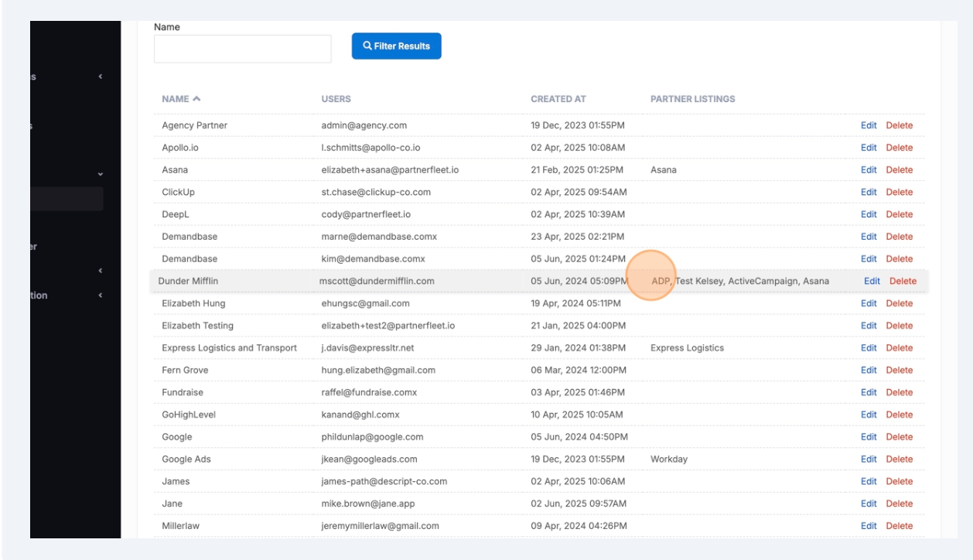The width and height of the screenshot is (973, 560).
Task: Delete the Express Logistics and Transport row
Action: click(x=900, y=348)
